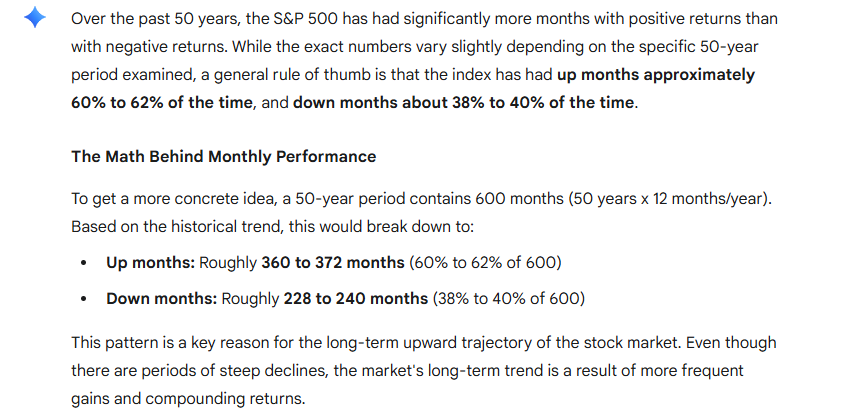This screenshot has width=845, height=416.
Task: Click the bold 'Up months:' bullet label
Action: pyautogui.click(x=151, y=263)
